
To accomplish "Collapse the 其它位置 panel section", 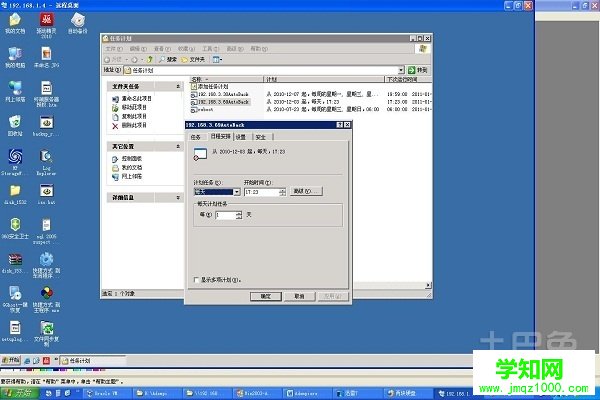I will tap(178, 147).
